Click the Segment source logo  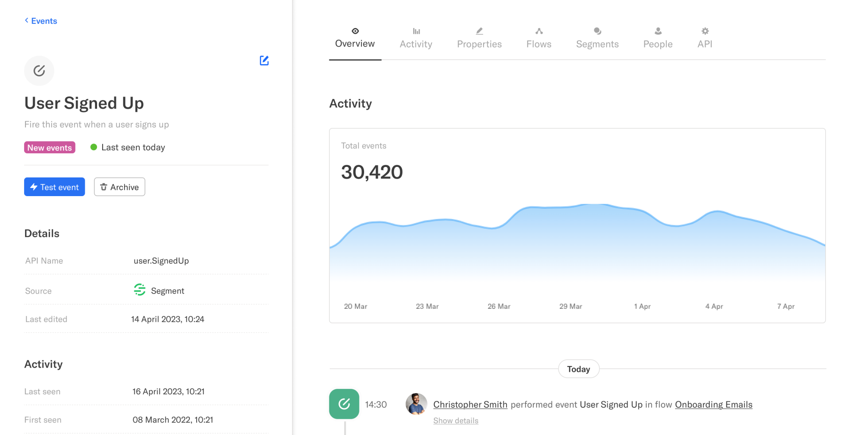[x=139, y=290]
